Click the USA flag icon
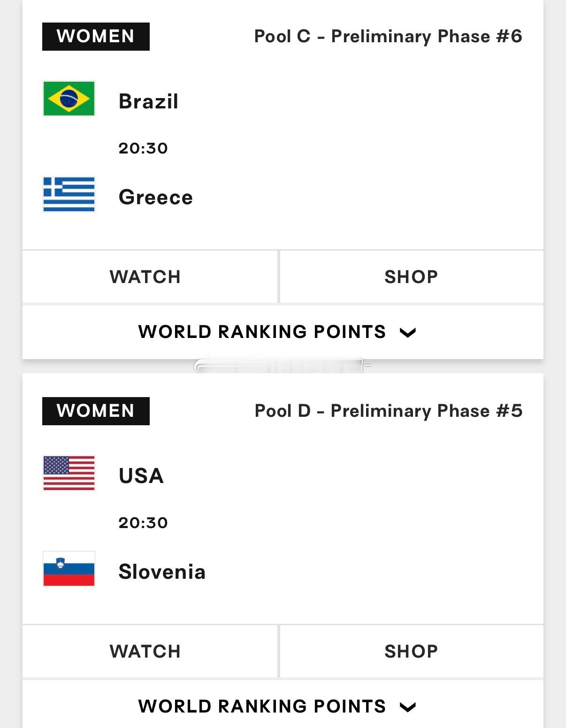 [x=69, y=473]
